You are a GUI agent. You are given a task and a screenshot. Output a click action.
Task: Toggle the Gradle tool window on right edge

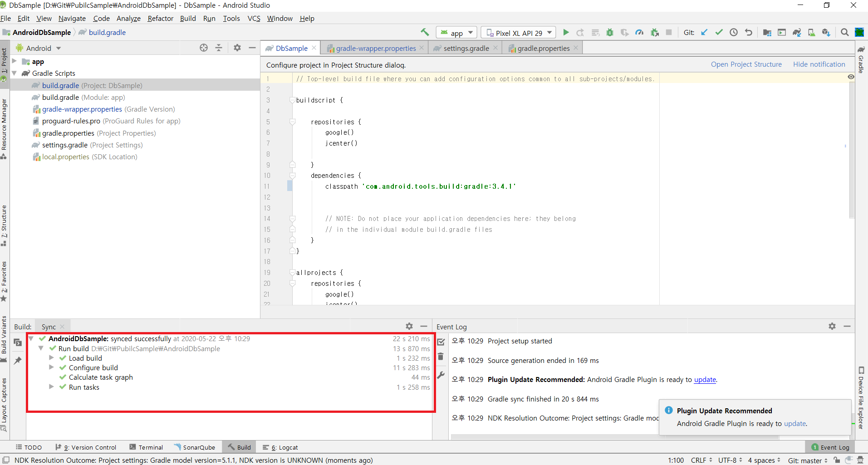(x=861, y=59)
